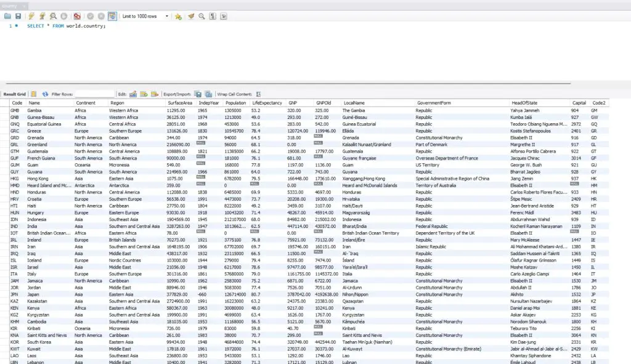Toggle display of invisible characters
Image resolution: width=631 pixels, height=364 pixels.
[x=213, y=16]
